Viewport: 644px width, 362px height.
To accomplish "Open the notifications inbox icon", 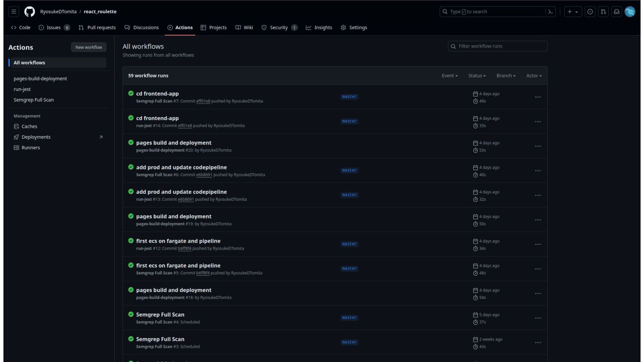I will tap(617, 12).
